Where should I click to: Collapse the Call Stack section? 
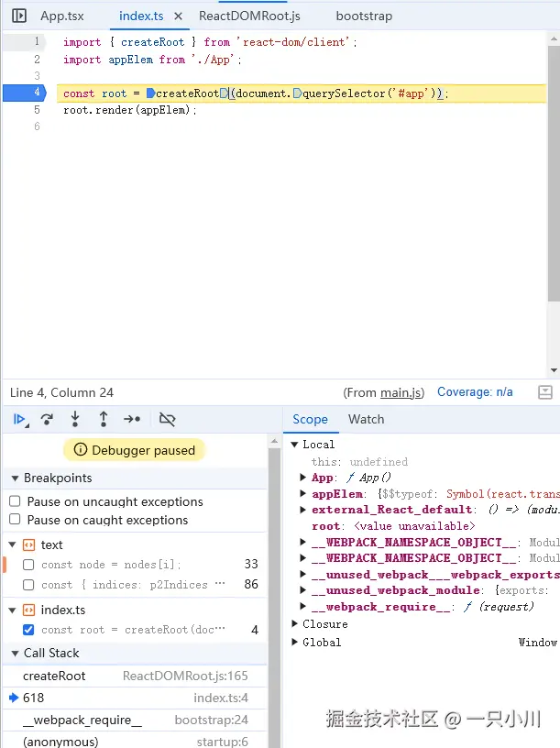coord(15,653)
